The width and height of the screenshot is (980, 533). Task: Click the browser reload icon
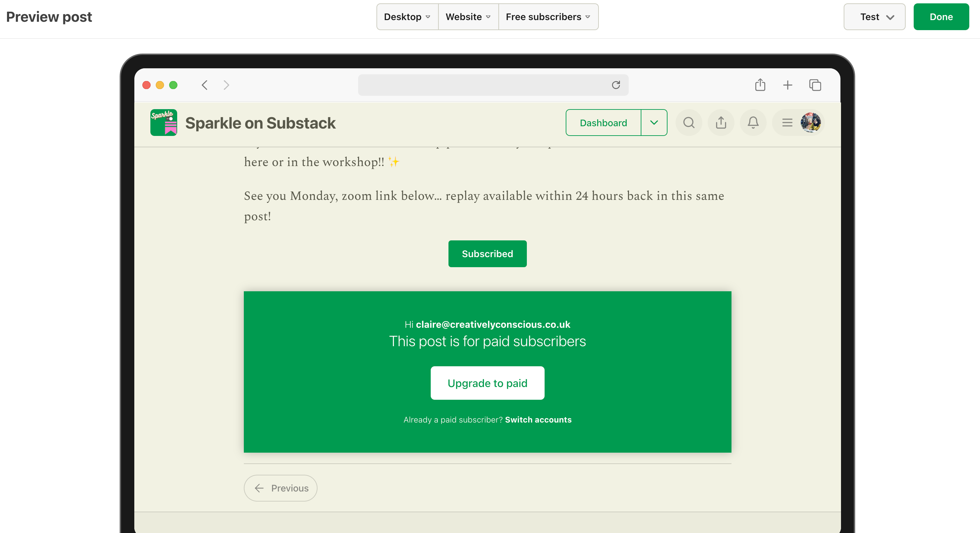coord(616,85)
